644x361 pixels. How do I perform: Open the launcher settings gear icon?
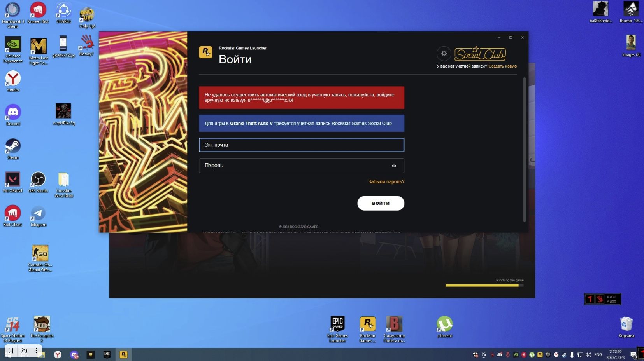click(444, 54)
